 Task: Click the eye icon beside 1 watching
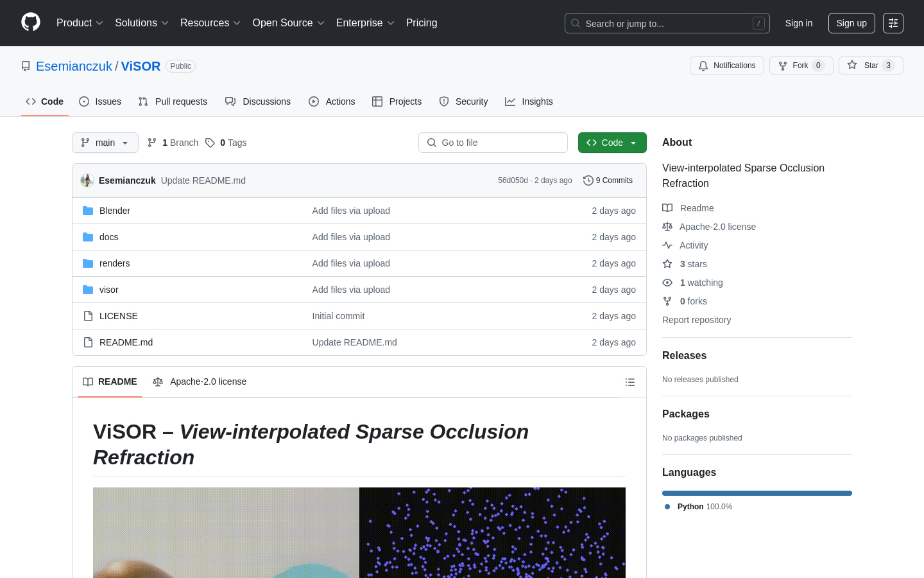[x=667, y=283]
